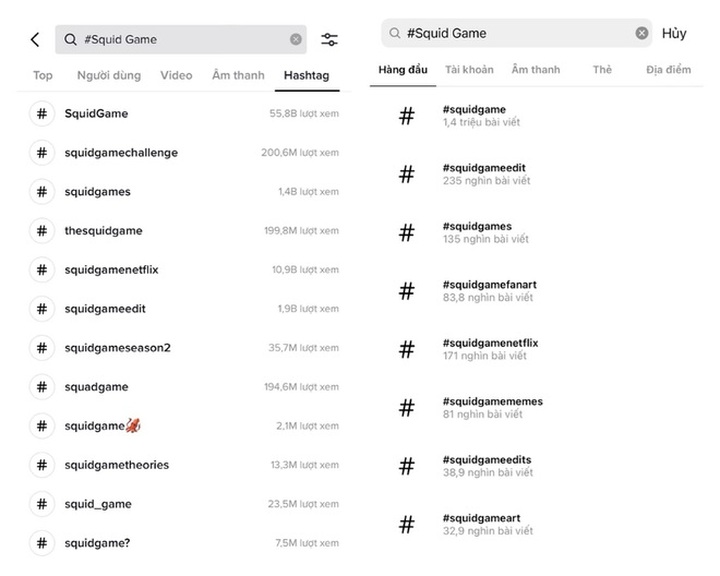Open the squidgamenetflix hashtag with 10,9B views
The image size is (720, 576).
(x=111, y=270)
